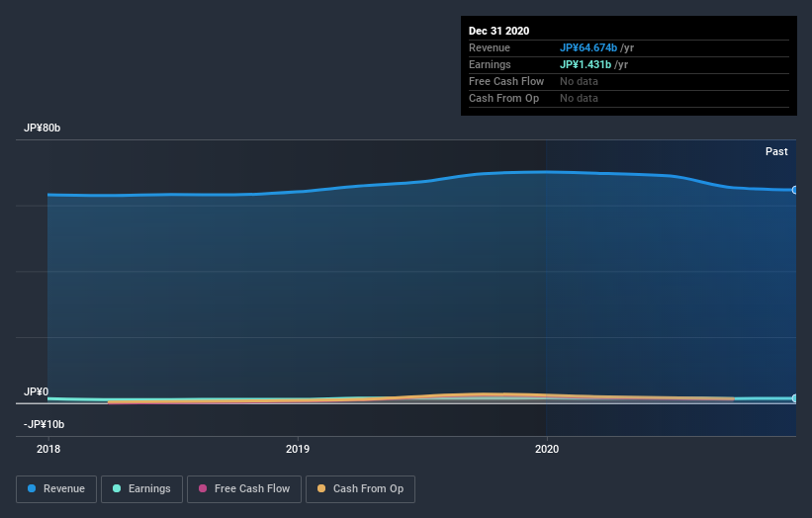This screenshot has height=518, width=812.
Task: Click the Dec 31 2020 tooltip date
Action: 498,31
